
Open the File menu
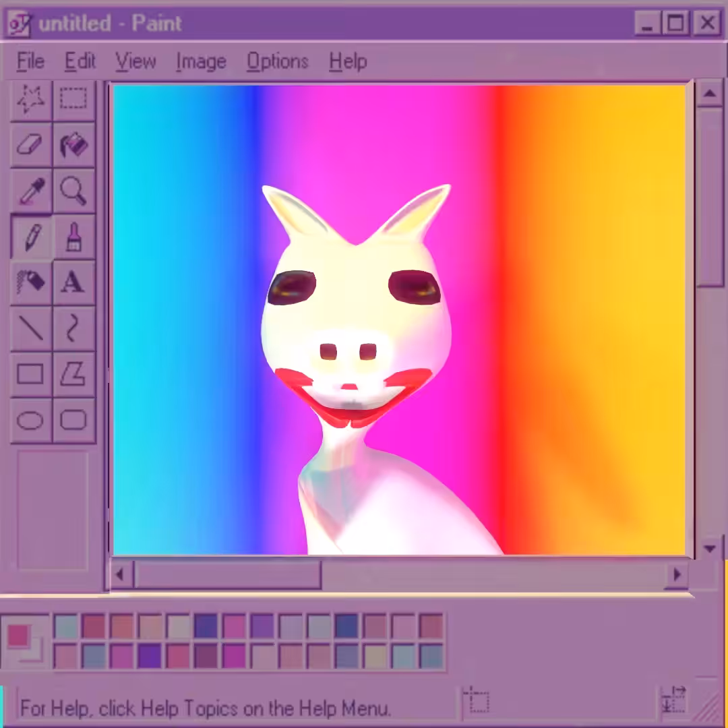[x=30, y=61]
